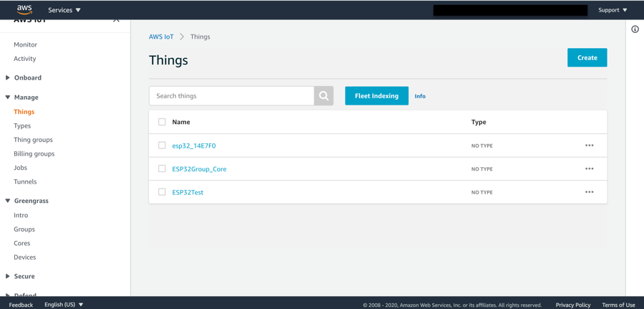Expand the Secure section
Viewport: 644px width, 309px height.
(x=20, y=276)
